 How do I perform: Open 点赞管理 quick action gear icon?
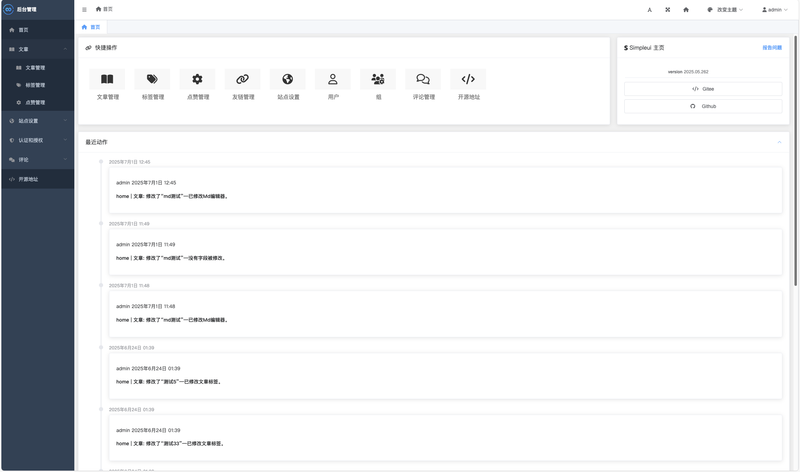coord(197,79)
